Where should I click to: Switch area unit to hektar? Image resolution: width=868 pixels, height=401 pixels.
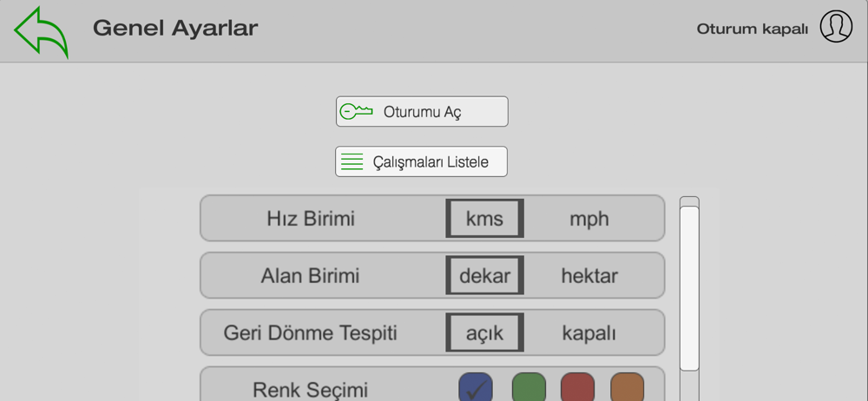(x=589, y=277)
